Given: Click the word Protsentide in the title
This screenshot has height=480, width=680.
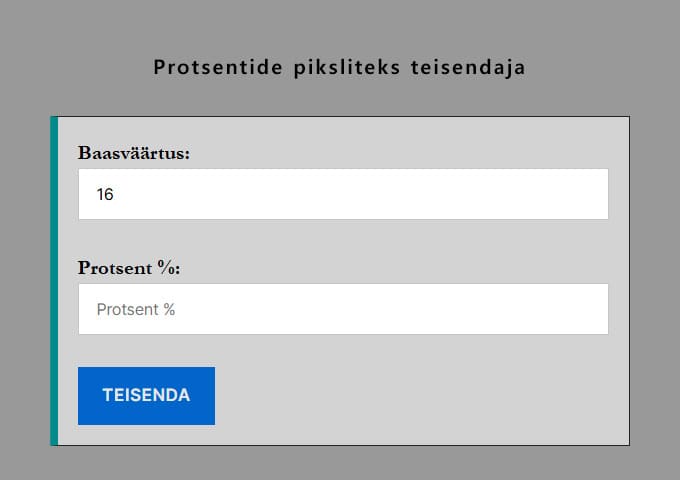Looking at the screenshot, I should click(218, 68).
